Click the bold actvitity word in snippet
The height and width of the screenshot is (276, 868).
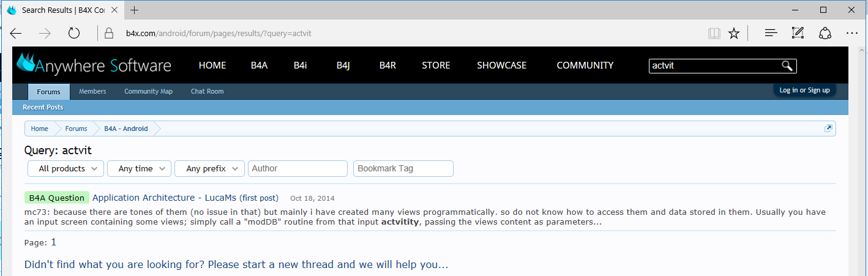pyautogui.click(x=400, y=222)
